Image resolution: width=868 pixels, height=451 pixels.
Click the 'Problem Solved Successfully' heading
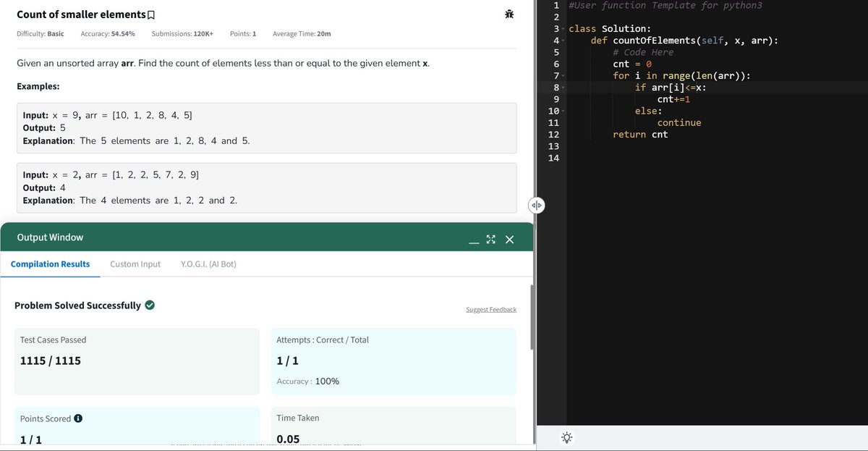pyautogui.click(x=77, y=305)
